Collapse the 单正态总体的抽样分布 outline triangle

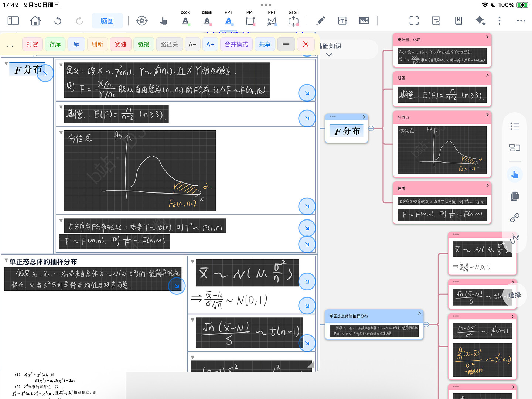click(6, 260)
